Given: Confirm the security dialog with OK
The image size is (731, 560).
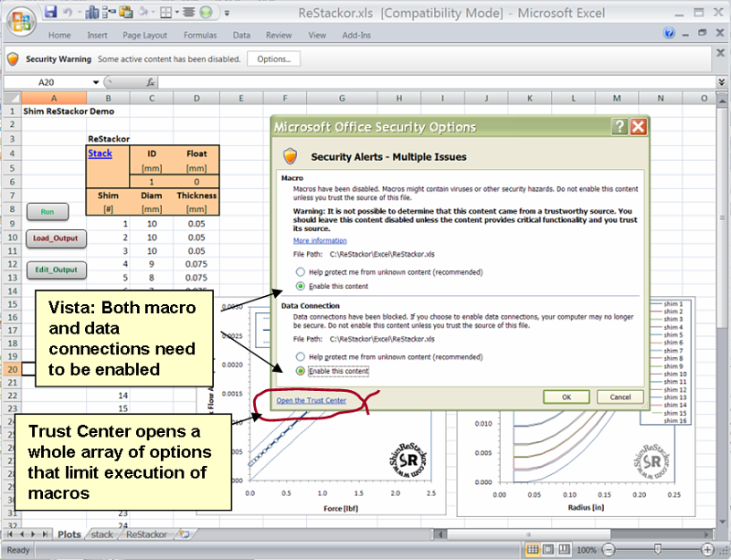Looking at the screenshot, I should point(567,397).
